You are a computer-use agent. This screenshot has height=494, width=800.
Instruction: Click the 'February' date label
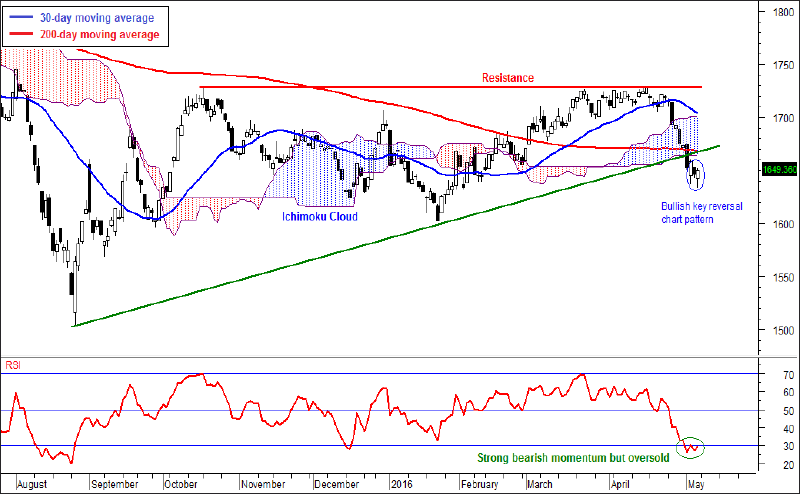480,484
